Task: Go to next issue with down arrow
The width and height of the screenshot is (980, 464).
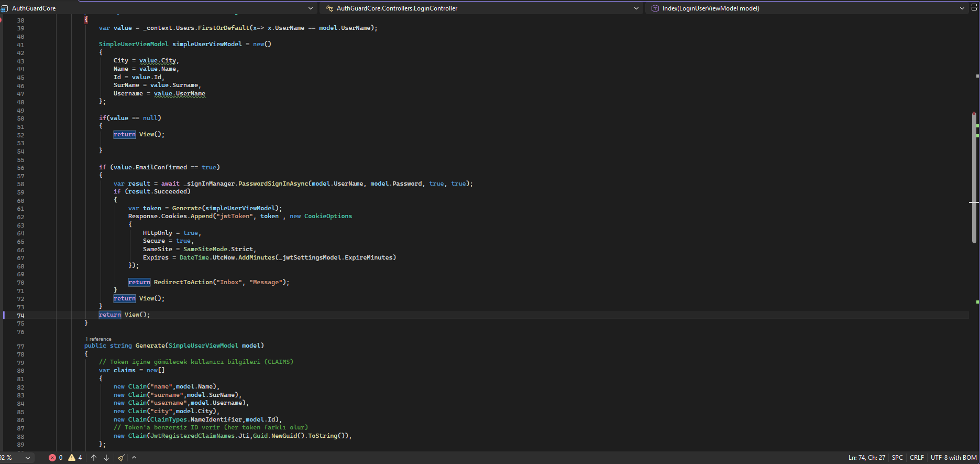Action: [106, 458]
